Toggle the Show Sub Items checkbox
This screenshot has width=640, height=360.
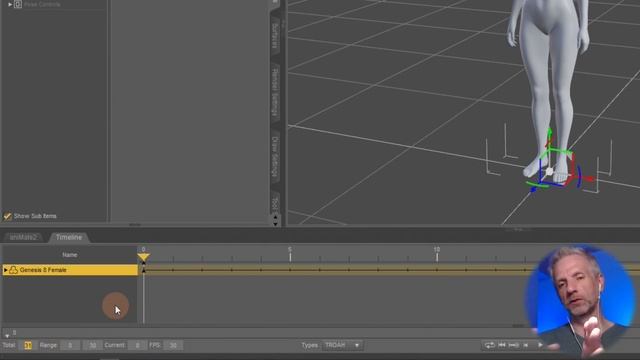click(7, 216)
